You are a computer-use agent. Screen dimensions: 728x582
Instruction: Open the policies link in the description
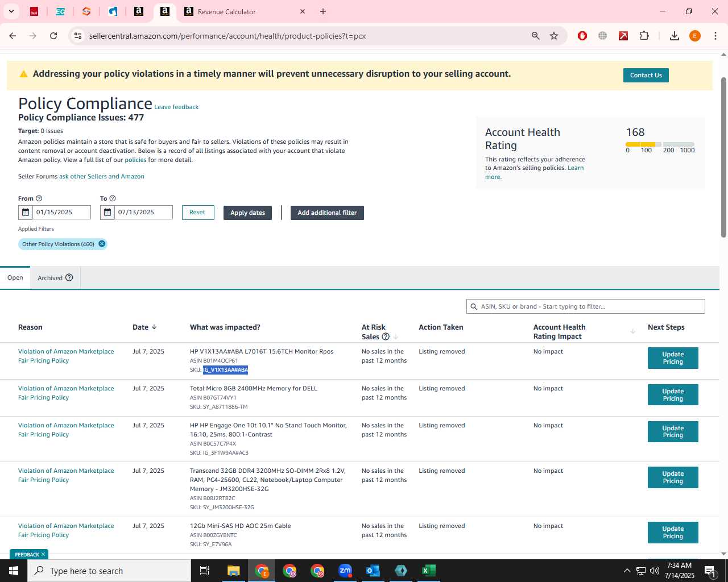pyautogui.click(x=135, y=160)
